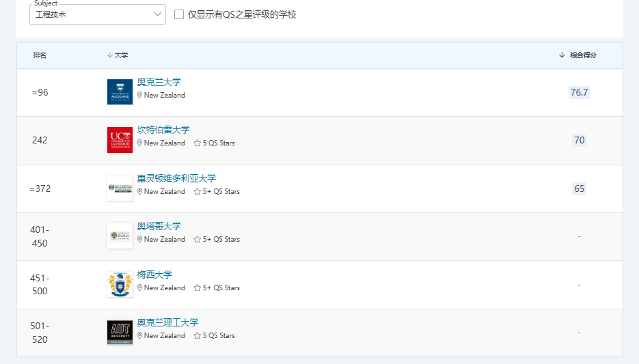Click 5+ QS Stars badge for 奥塔哥大学

tap(217, 240)
